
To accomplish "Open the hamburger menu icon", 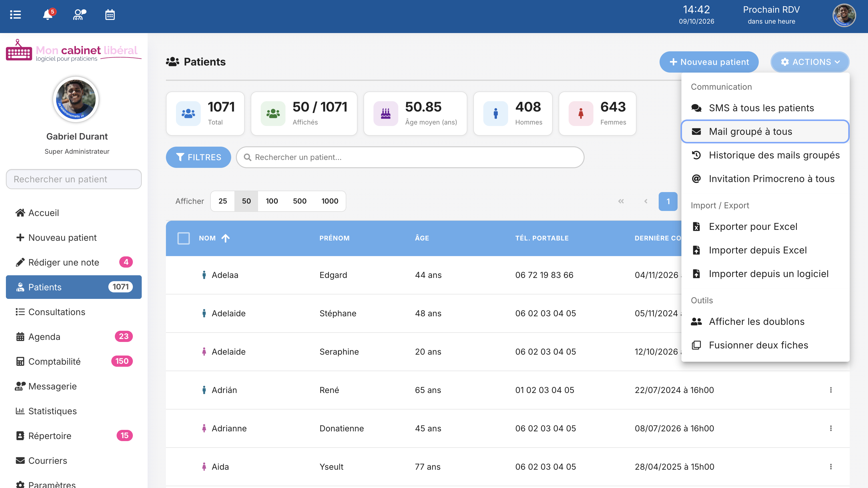I will [15, 15].
